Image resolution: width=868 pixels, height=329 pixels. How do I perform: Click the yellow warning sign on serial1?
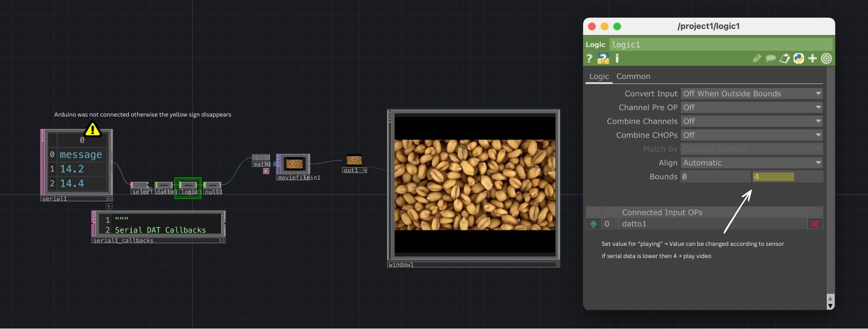point(93,129)
